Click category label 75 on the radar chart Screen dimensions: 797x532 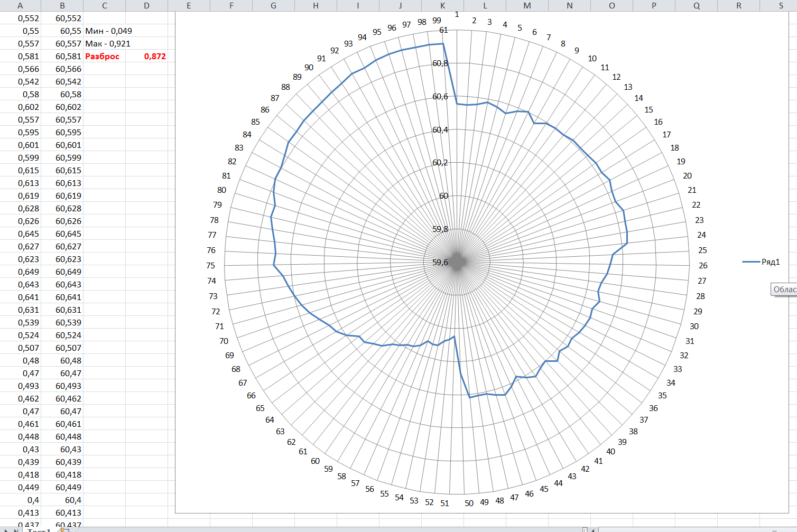pos(210,266)
